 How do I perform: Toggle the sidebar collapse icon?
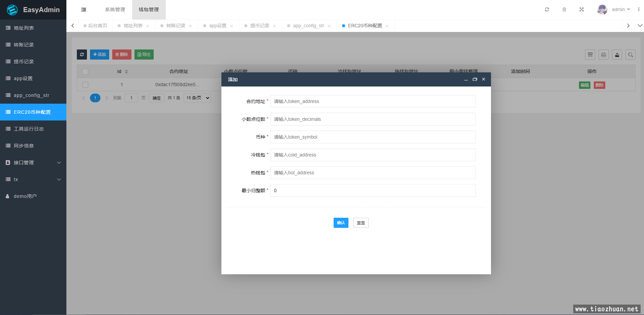click(84, 10)
